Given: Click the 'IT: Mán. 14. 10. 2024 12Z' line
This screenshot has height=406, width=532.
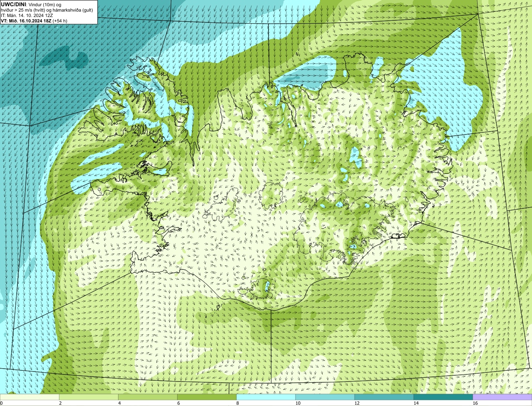Looking at the screenshot, I should click(x=27, y=15).
